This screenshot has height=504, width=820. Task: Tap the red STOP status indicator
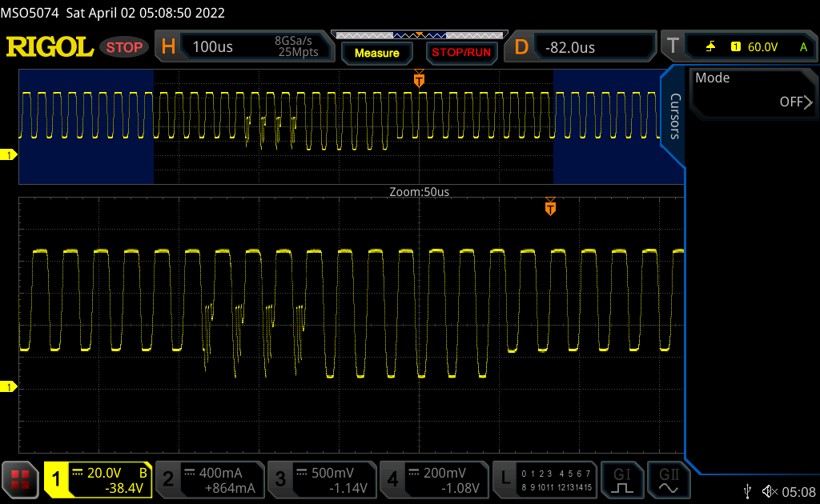coord(124,47)
